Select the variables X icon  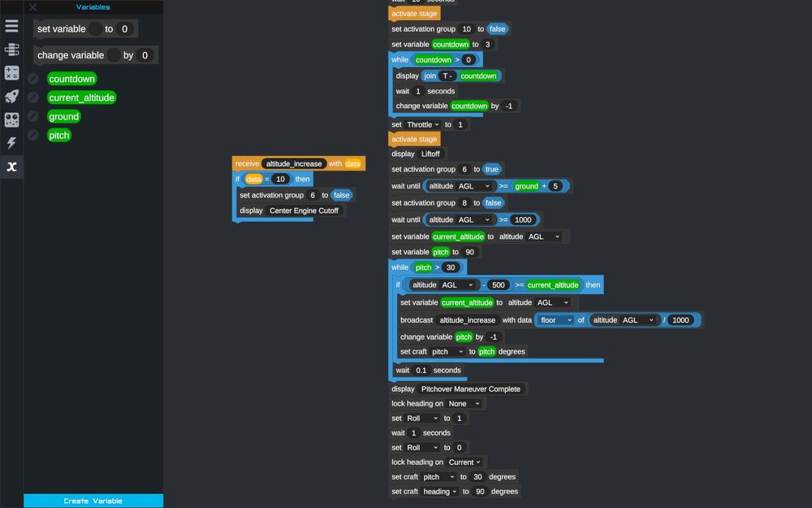[x=11, y=167]
